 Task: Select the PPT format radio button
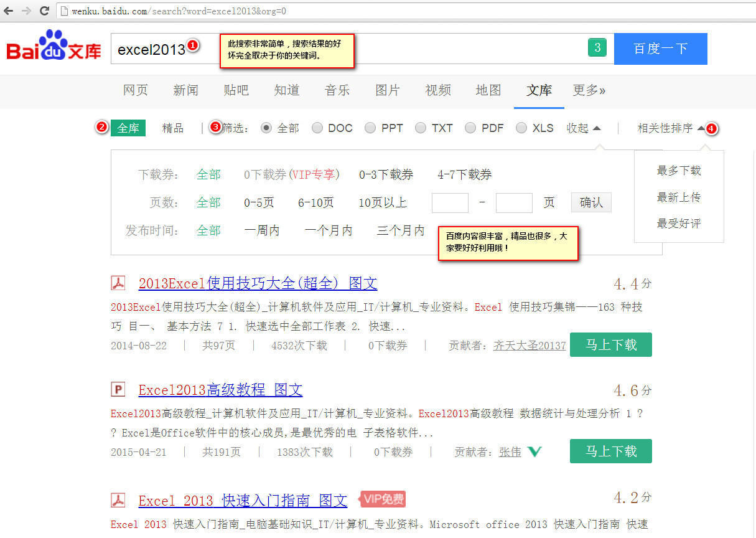pyautogui.click(x=370, y=128)
